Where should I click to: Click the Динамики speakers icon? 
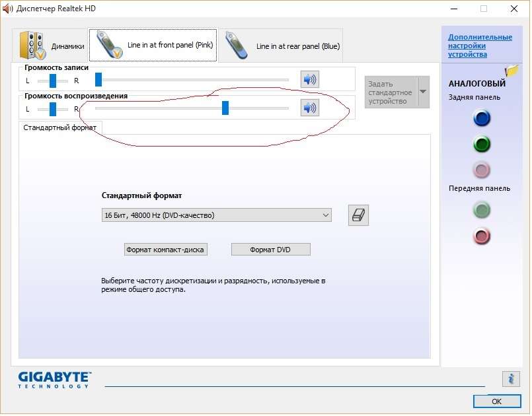(x=32, y=46)
